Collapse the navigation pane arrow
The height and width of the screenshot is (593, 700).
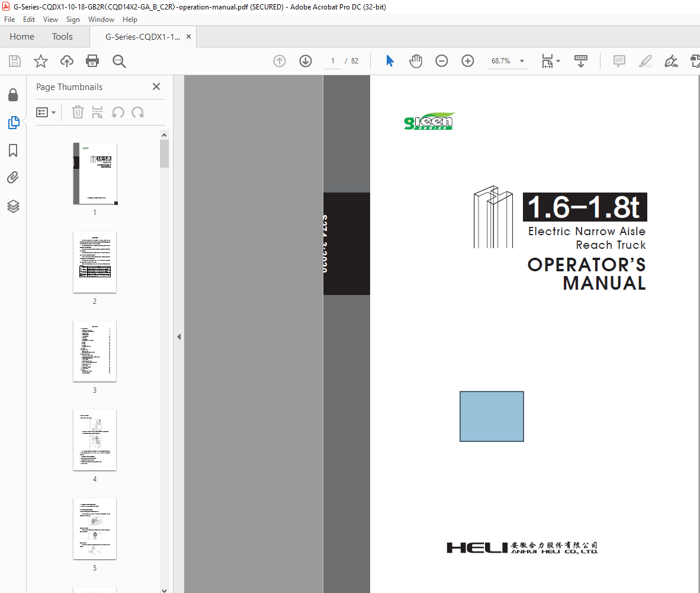(179, 336)
